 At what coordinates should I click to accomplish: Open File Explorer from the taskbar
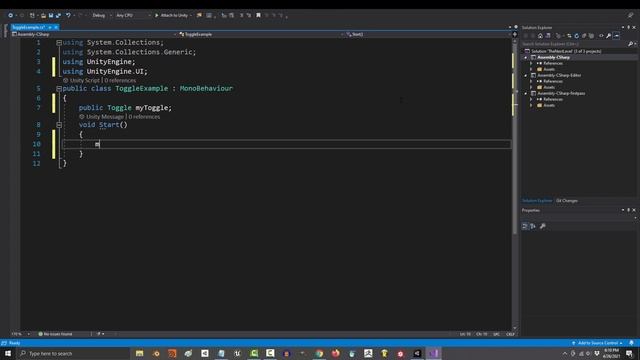pos(140,353)
